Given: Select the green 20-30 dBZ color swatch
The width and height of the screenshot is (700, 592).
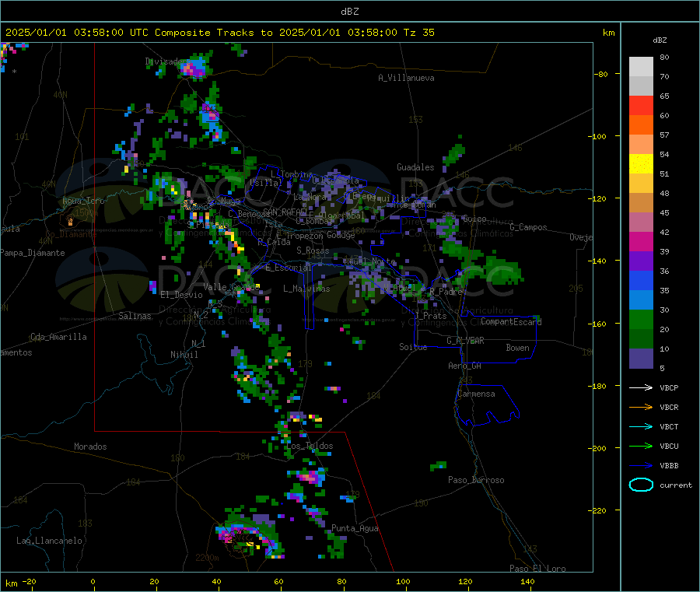Looking at the screenshot, I should click(641, 319).
